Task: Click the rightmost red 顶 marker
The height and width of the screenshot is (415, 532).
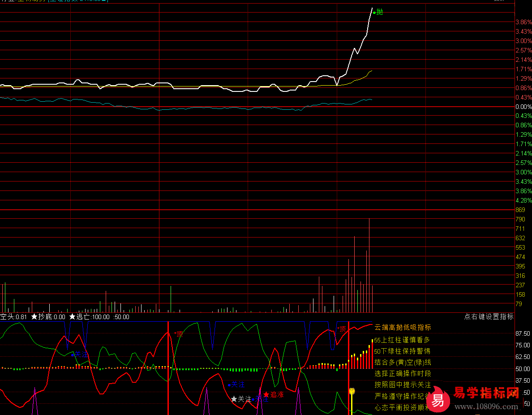Action: click(x=342, y=329)
